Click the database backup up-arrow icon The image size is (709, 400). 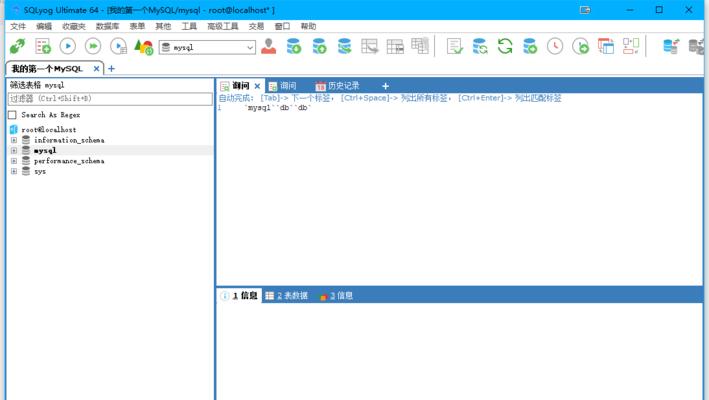[319, 46]
